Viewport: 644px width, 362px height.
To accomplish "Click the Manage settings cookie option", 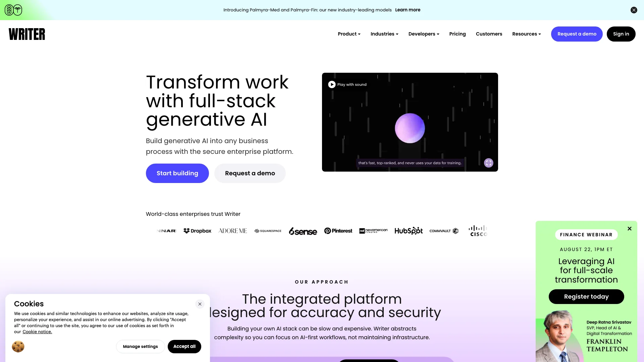I will [x=140, y=346].
